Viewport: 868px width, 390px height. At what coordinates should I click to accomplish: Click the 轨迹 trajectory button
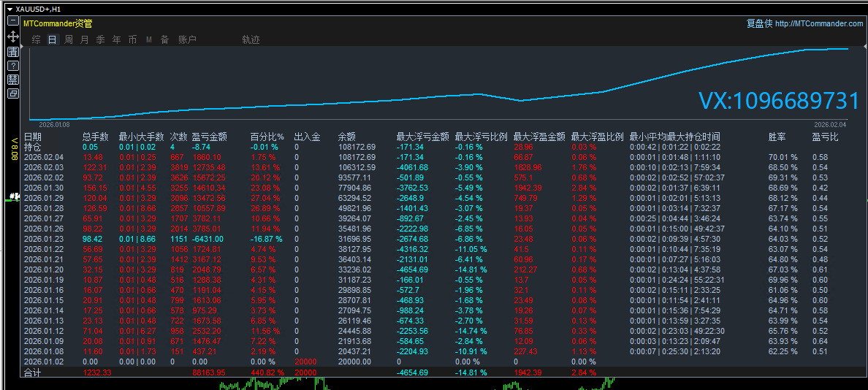click(251, 40)
